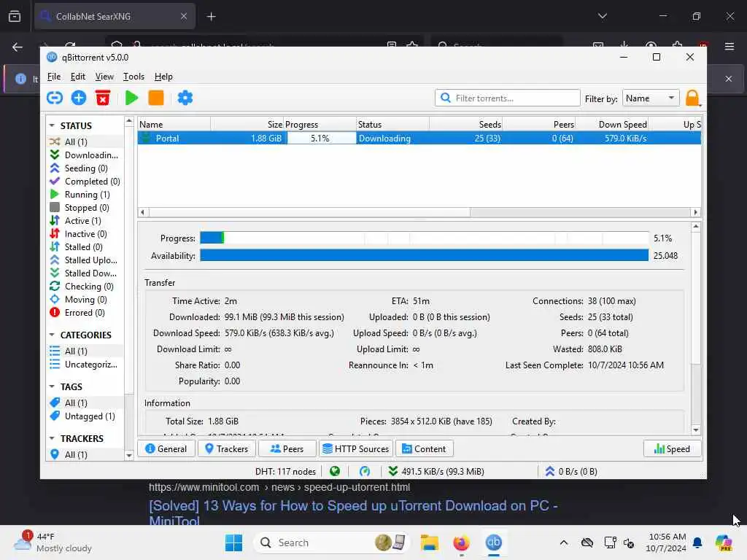Viewport: 747px width, 560px height.
Task: Open MiniTool uTorrent speed article link
Action: 353,513
